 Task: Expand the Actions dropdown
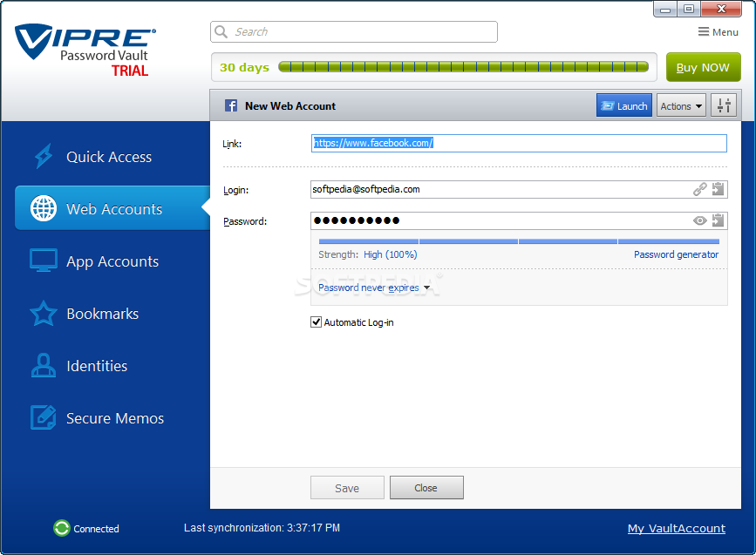click(681, 105)
